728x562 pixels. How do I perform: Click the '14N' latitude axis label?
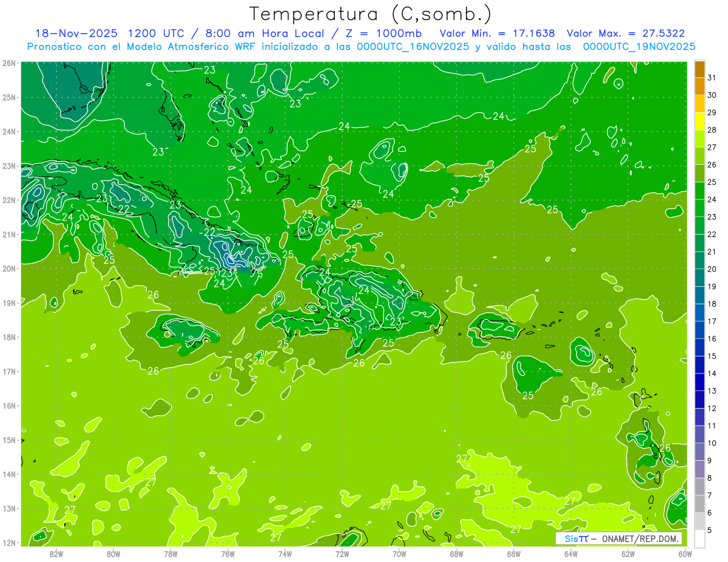point(8,474)
